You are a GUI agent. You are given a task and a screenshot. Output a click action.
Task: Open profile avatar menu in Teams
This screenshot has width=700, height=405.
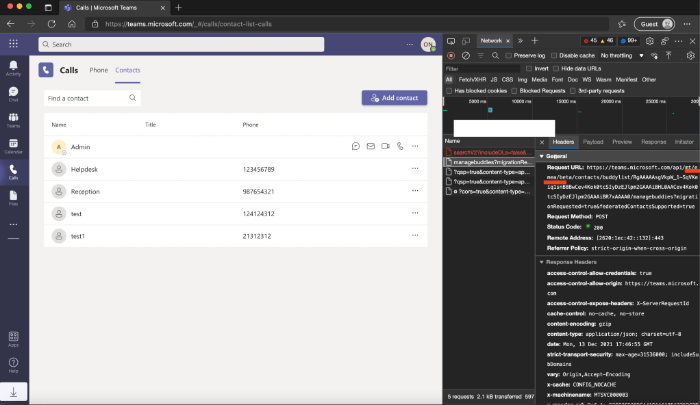pos(428,44)
